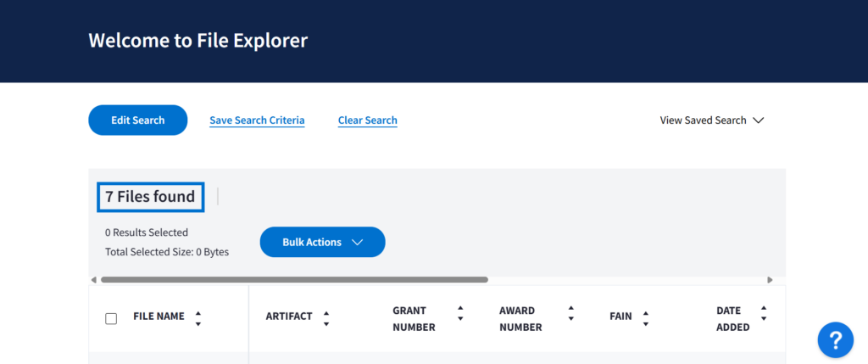Sort by Grant Number column arrows
Image resolution: width=868 pixels, height=364 pixels.
[x=460, y=313]
